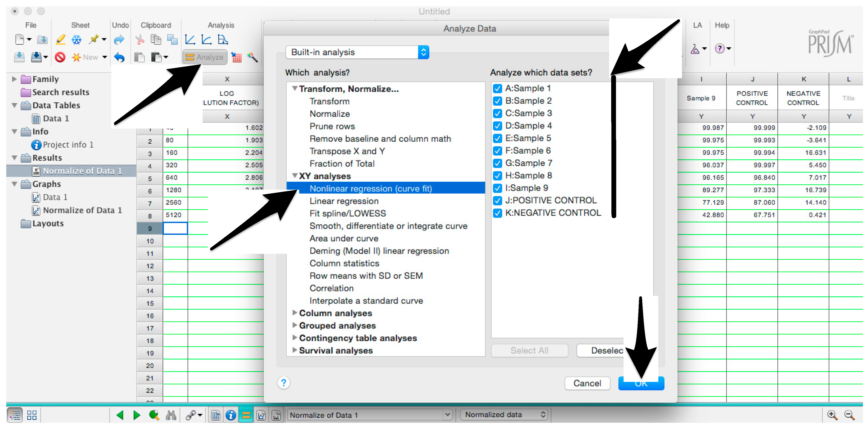The image size is (868, 429).
Task: Open the Data 1 table in navigator
Action: [56, 118]
